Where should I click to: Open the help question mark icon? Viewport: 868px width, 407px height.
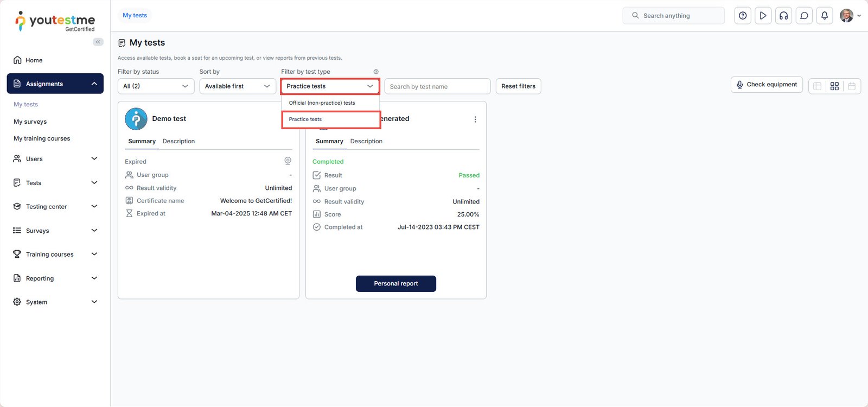tap(743, 16)
